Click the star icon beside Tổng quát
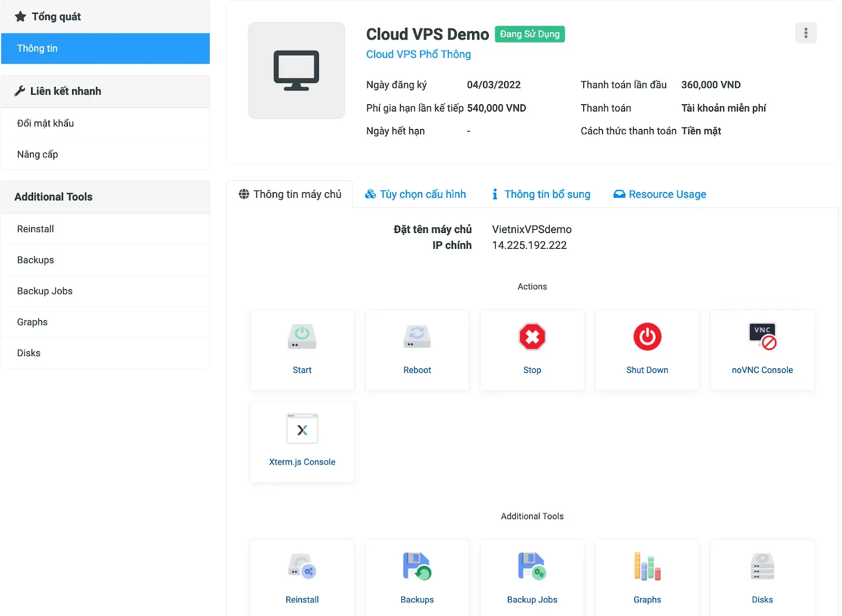Viewport: 842px width, 616px height. pyautogui.click(x=21, y=16)
